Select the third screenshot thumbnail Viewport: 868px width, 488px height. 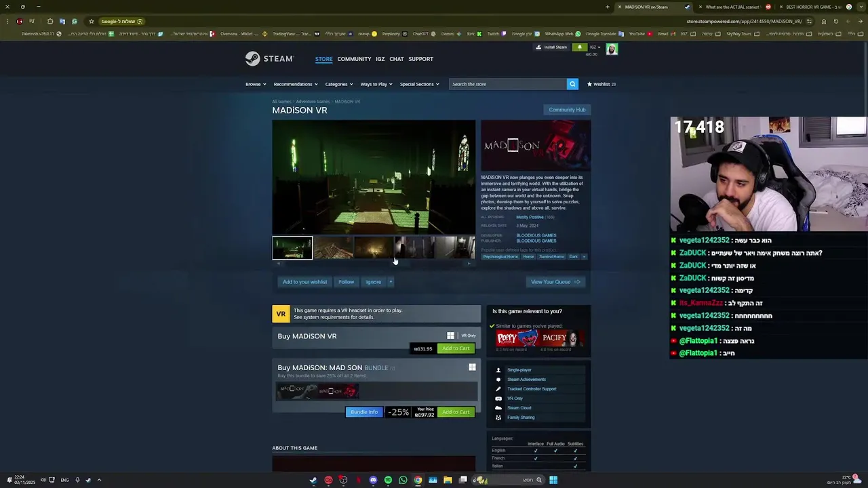[374, 248]
